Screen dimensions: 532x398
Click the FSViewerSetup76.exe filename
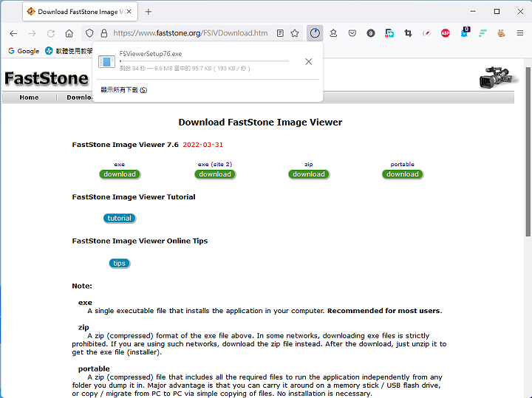(151, 54)
